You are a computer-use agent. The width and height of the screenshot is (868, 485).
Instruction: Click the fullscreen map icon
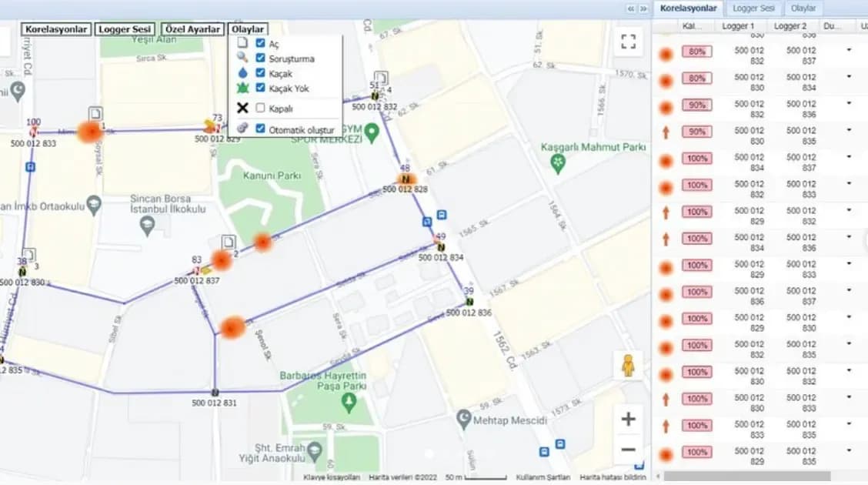pos(628,42)
